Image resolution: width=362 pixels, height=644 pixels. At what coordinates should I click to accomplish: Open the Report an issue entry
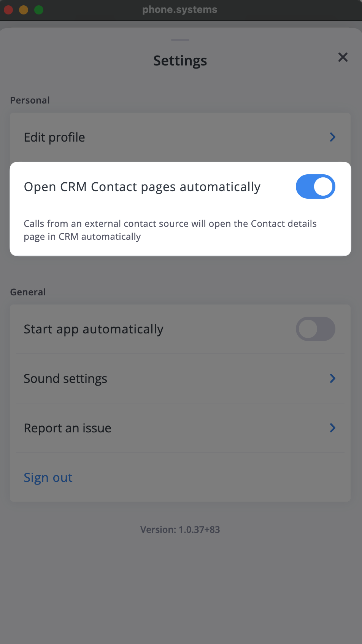(180, 428)
